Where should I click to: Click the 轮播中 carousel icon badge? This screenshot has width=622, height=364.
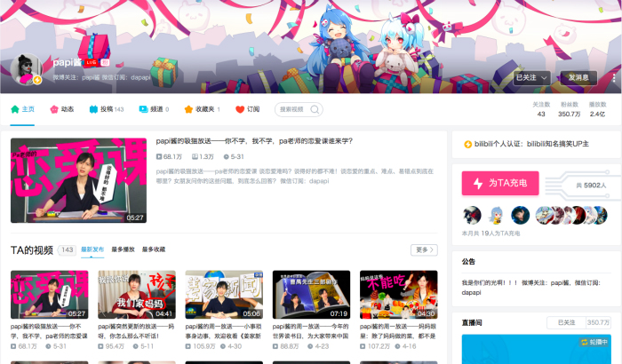594,342
